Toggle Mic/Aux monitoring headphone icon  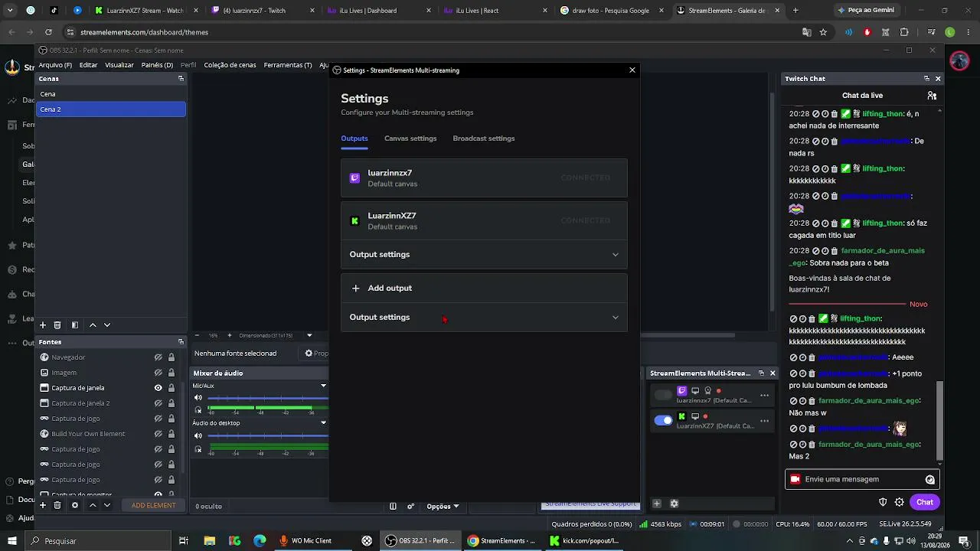pos(198,409)
